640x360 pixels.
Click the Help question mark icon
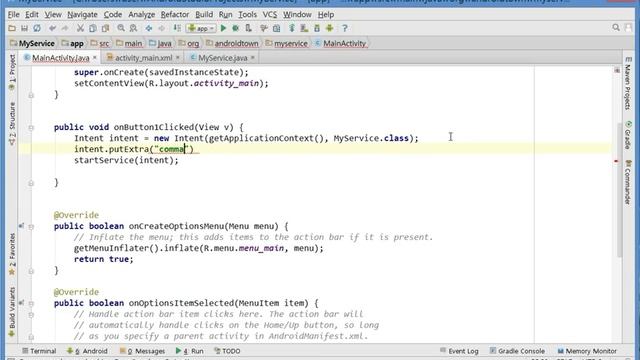pos(345,28)
